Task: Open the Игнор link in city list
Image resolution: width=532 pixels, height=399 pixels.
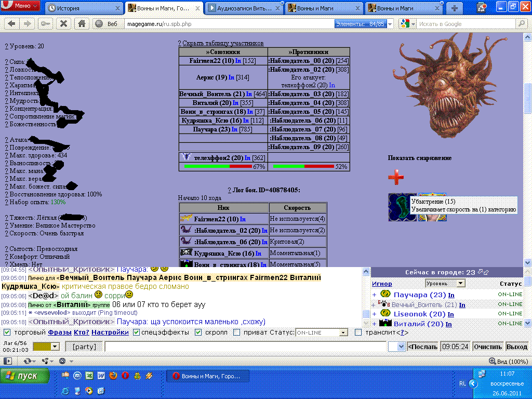Action: [382, 284]
